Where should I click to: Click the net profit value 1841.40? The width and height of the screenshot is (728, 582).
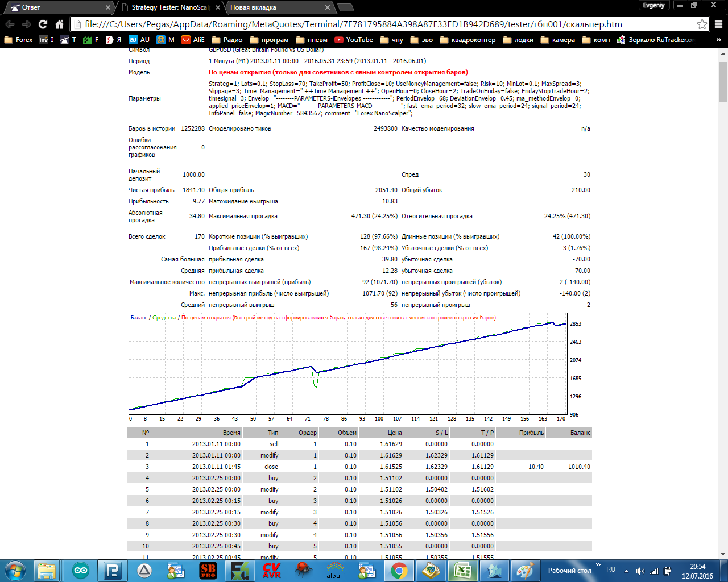coord(193,190)
